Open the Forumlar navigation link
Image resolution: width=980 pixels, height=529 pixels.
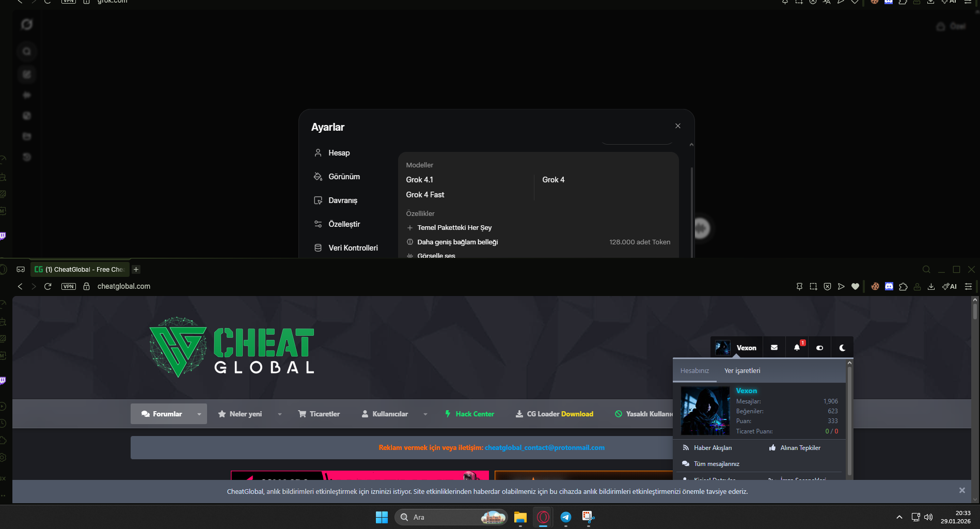pyautogui.click(x=162, y=414)
